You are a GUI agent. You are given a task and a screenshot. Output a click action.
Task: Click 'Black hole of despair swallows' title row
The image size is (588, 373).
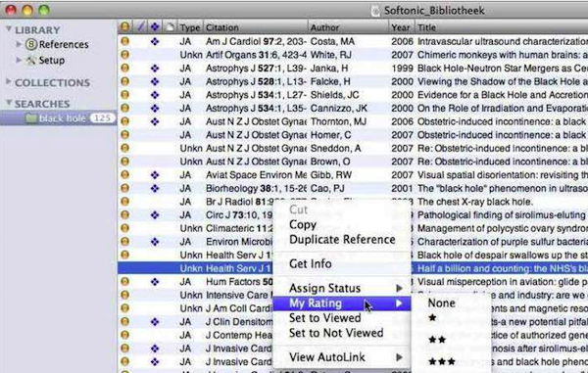[x=503, y=256]
